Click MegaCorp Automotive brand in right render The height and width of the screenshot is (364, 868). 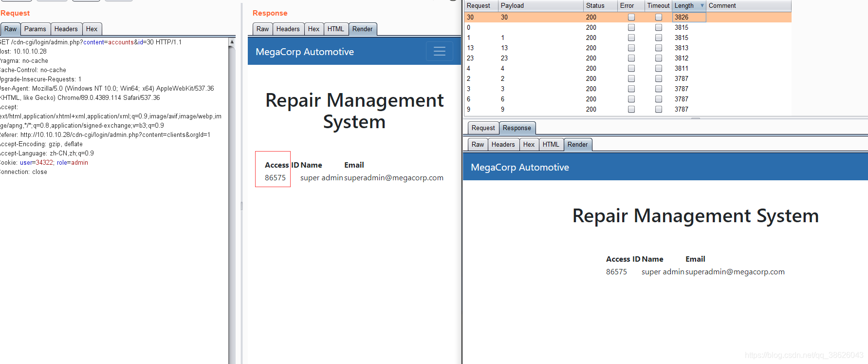(x=520, y=167)
